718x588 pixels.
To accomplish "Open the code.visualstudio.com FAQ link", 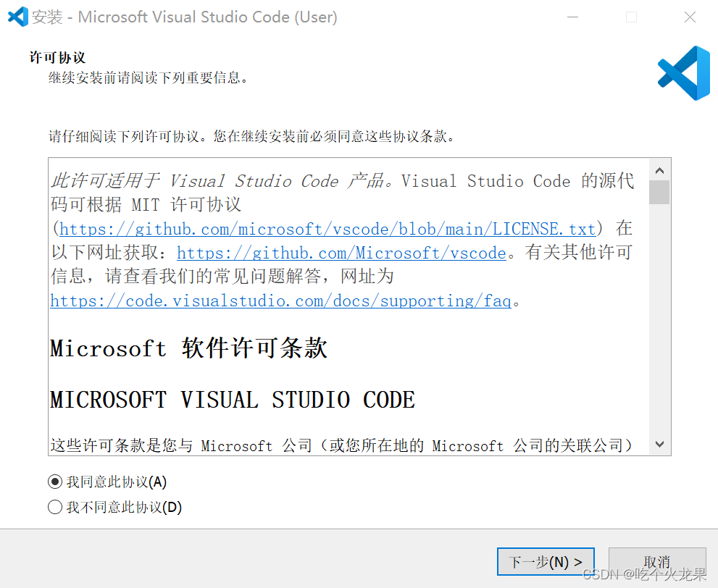I will point(280,301).
